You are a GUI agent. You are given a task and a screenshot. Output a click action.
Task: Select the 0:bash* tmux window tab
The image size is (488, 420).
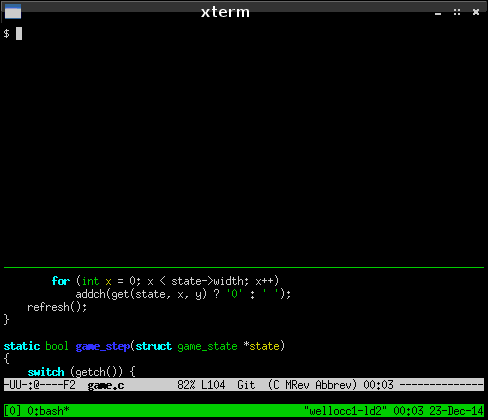pyautogui.click(x=49, y=411)
